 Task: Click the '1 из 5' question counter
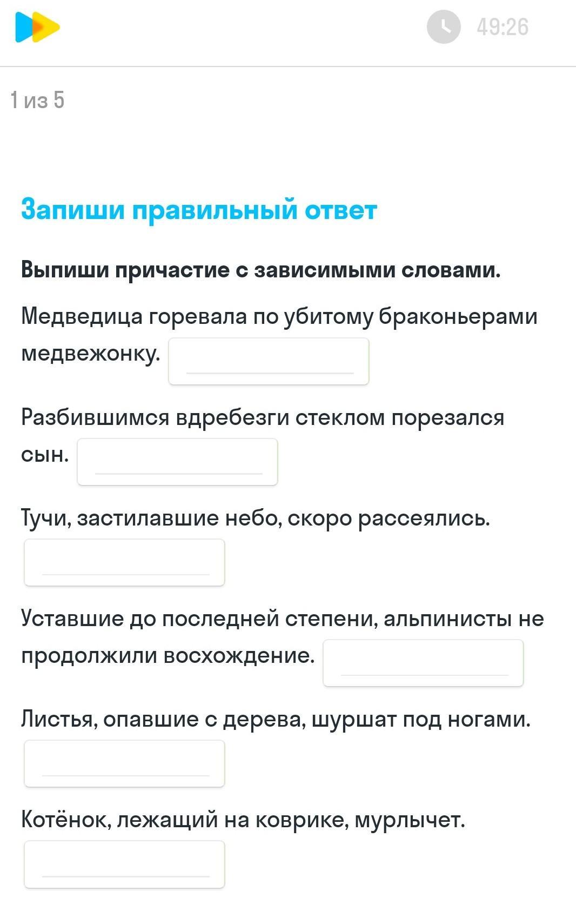tap(37, 100)
